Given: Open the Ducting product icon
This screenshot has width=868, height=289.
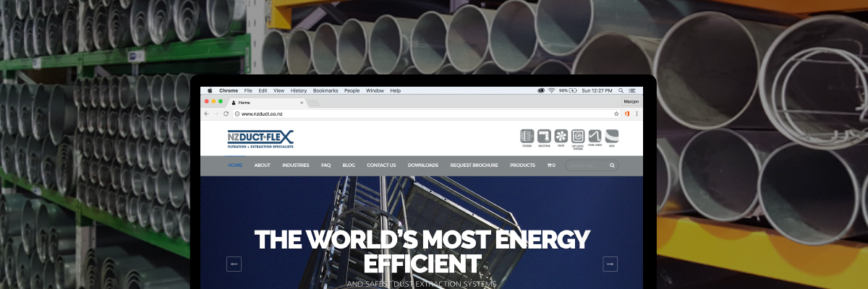Looking at the screenshot, I should pos(543,138).
